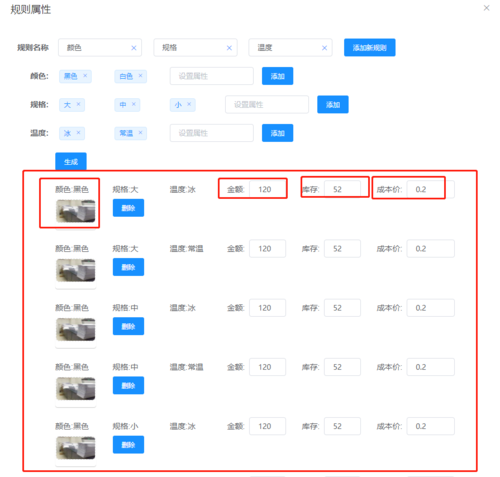Clear the 规格 rule name field
The height and width of the screenshot is (477, 500).
[x=229, y=48]
